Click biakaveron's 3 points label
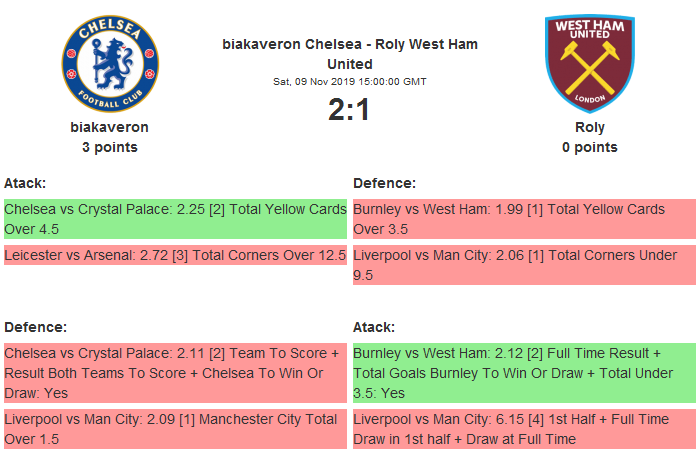700x460 pixels. [x=110, y=147]
